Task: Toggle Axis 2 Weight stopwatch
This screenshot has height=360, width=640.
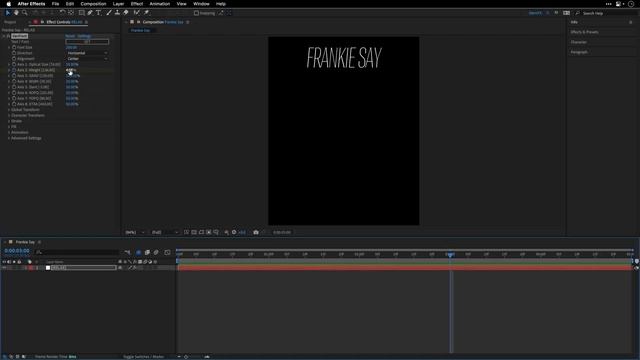Action: point(14,70)
